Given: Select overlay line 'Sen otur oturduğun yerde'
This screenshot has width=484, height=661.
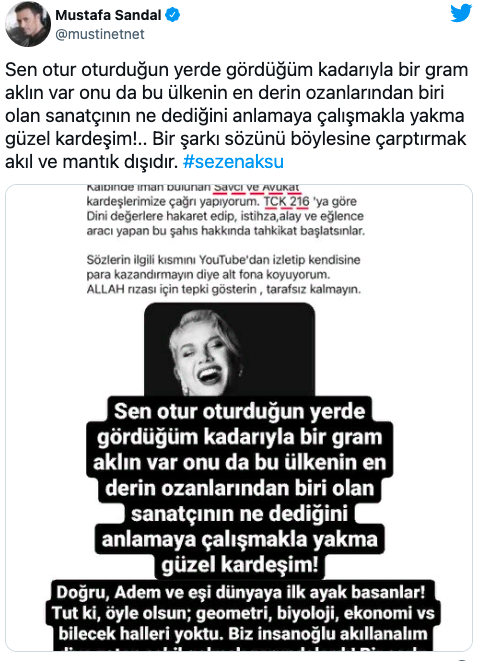Looking at the screenshot, I should tap(239, 411).
